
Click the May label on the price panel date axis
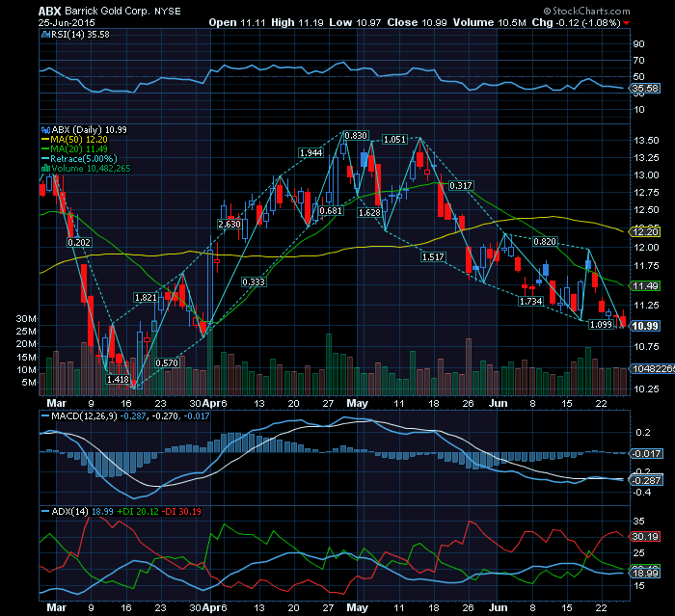(x=358, y=403)
